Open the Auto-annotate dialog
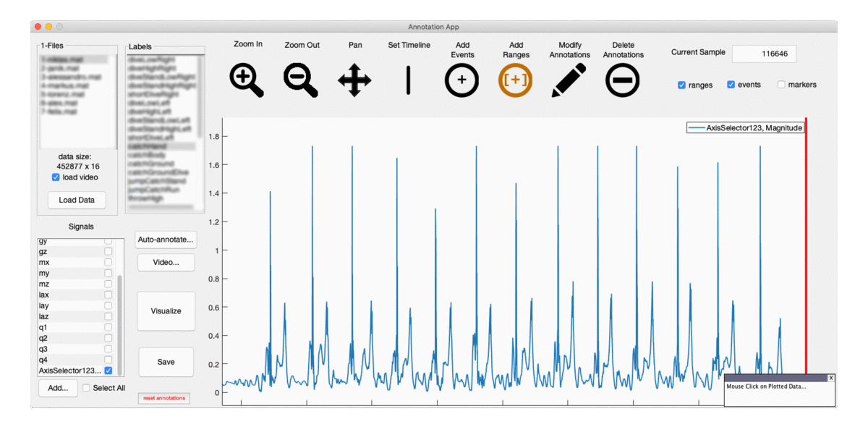 click(166, 239)
